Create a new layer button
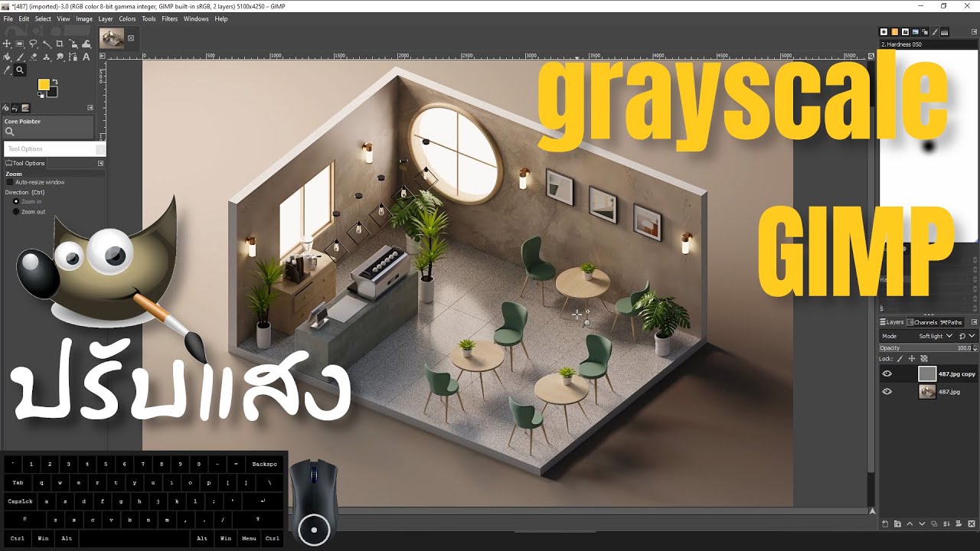 pyautogui.click(x=885, y=523)
